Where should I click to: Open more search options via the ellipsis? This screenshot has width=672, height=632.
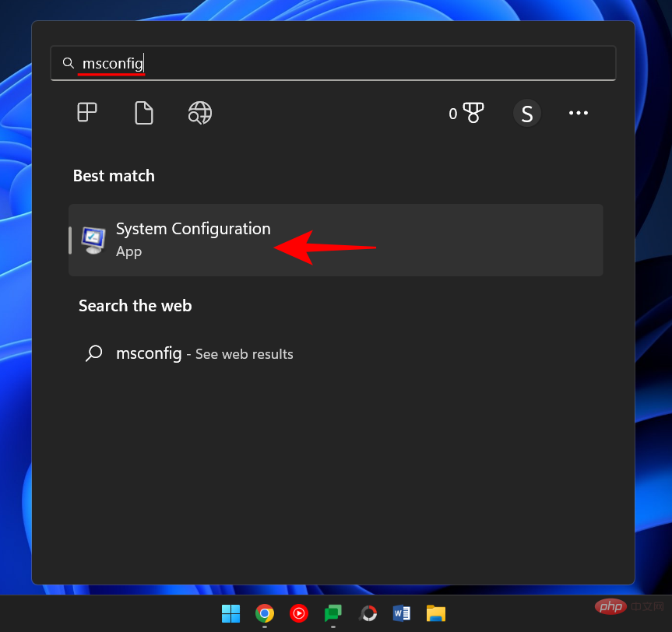tap(578, 113)
